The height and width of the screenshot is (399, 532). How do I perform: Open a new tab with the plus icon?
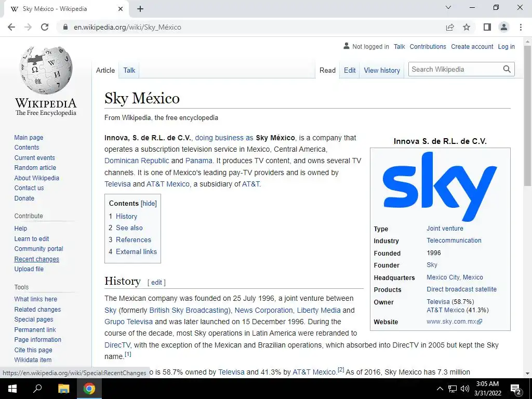[x=140, y=9]
